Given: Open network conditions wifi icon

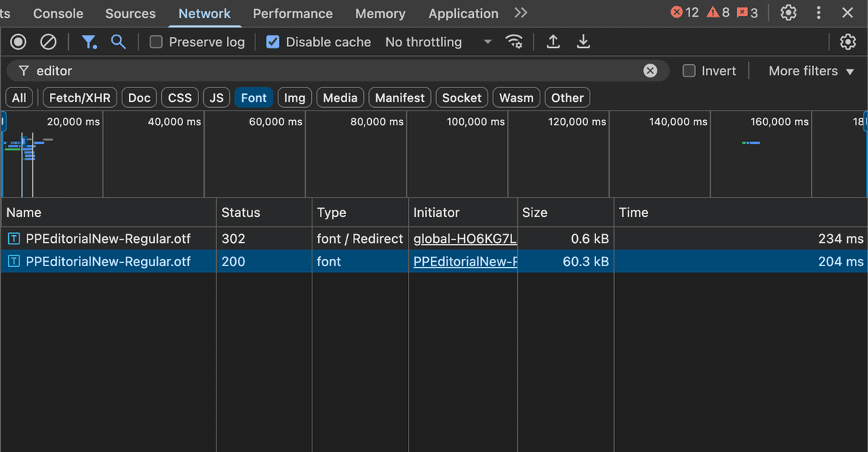Looking at the screenshot, I should 514,42.
